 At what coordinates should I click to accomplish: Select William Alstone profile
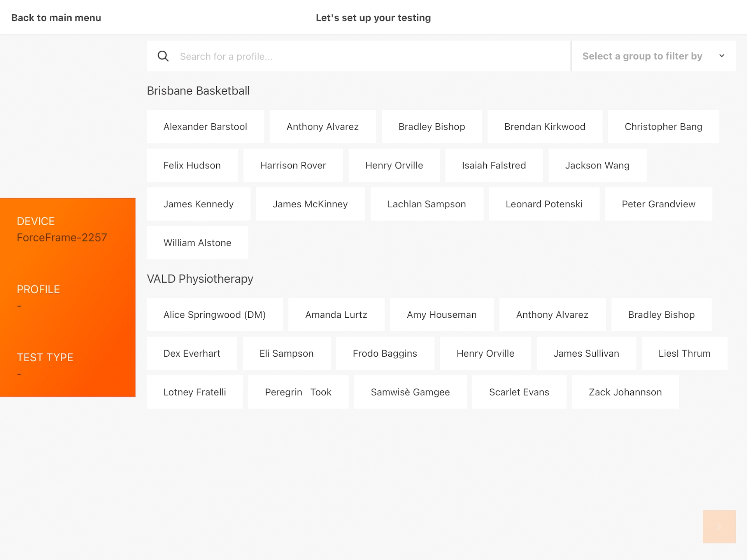(x=197, y=243)
